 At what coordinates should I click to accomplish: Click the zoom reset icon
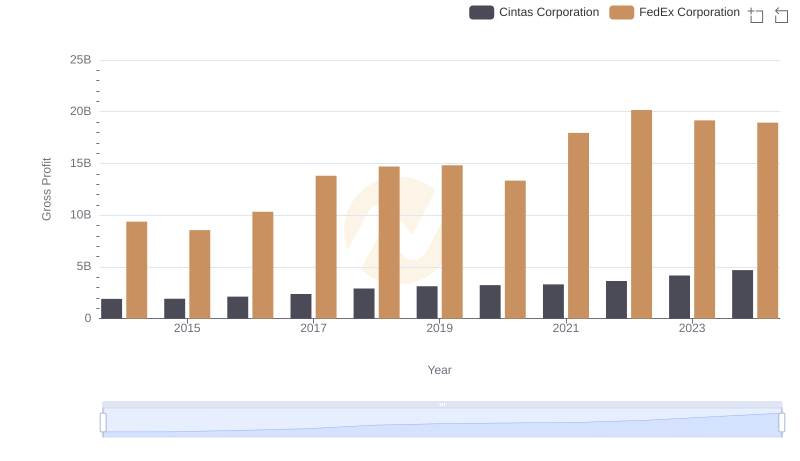pos(781,15)
